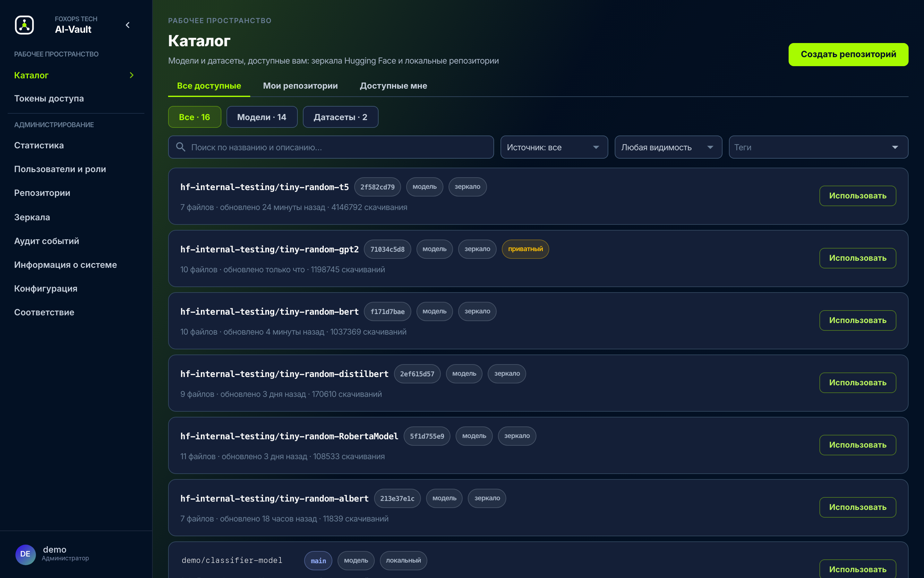Open the Источник: все dropdown
This screenshot has width=924, height=578.
click(x=554, y=147)
